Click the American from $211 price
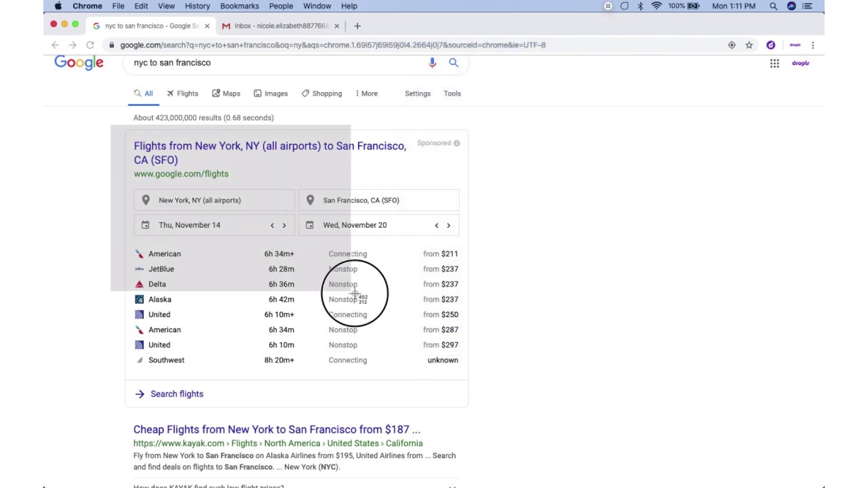Image resolution: width=868 pixels, height=488 pixels. coord(441,253)
